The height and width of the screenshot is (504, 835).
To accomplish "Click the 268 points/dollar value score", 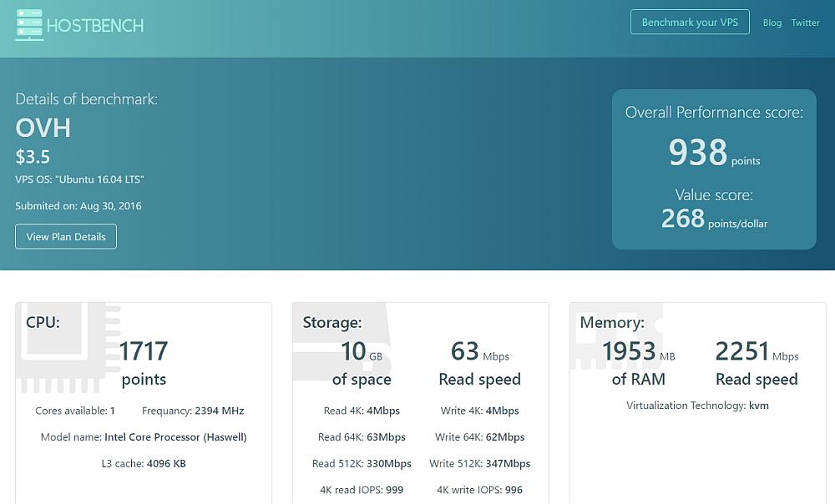I will point(714,219).
